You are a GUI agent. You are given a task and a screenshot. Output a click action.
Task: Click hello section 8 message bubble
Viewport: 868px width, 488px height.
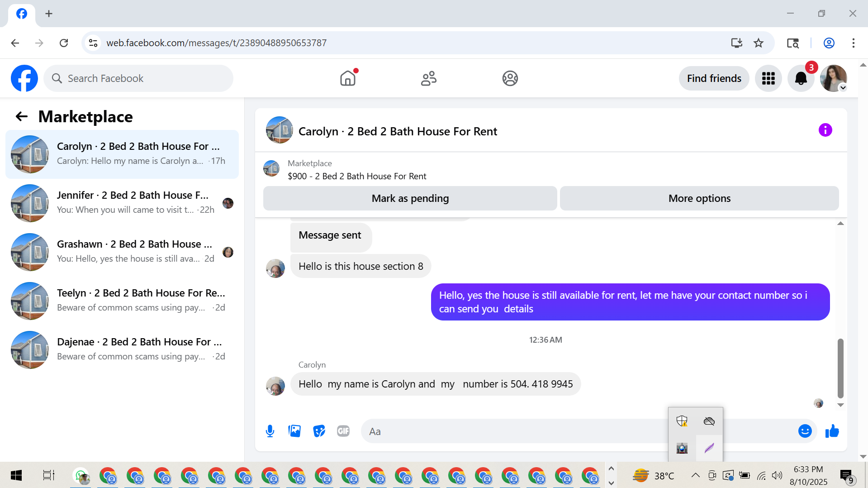pos(360,266)
